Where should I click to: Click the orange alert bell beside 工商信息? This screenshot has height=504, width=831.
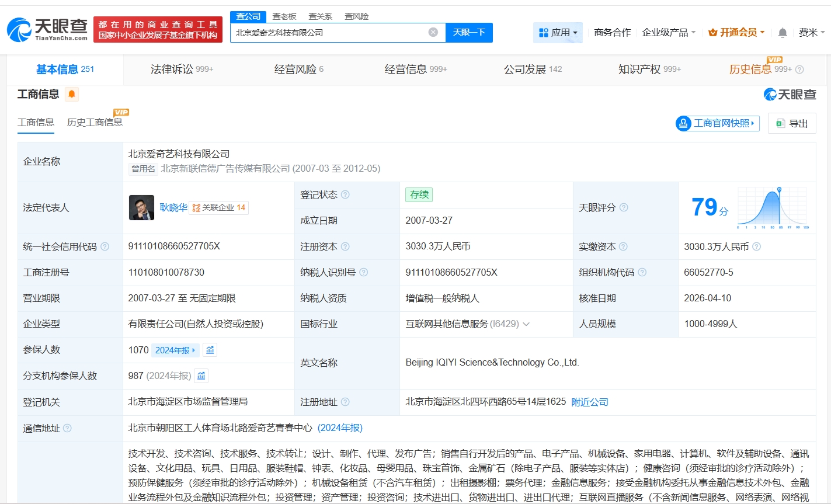coord(72,93)
